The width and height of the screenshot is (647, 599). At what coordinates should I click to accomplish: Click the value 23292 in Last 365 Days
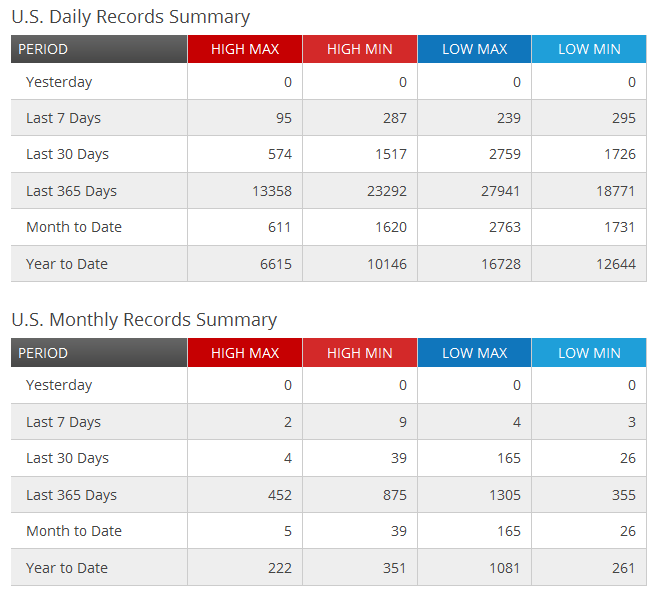[387, 191]
